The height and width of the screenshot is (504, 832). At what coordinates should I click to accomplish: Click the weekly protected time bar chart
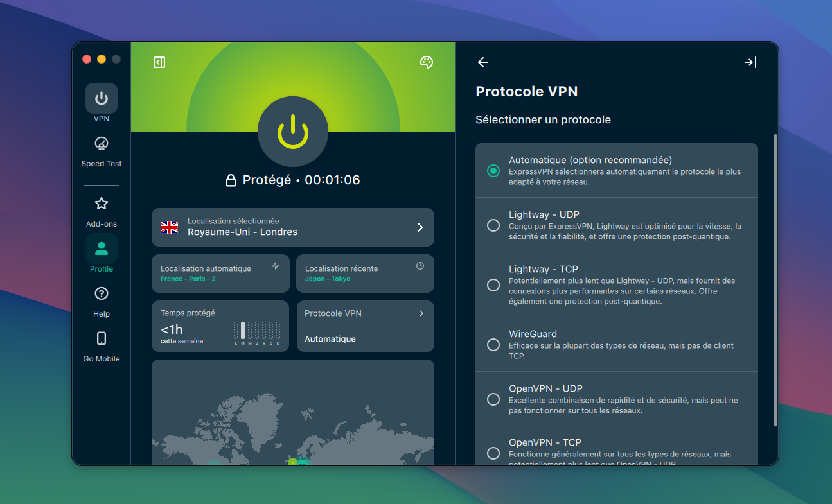257,333
